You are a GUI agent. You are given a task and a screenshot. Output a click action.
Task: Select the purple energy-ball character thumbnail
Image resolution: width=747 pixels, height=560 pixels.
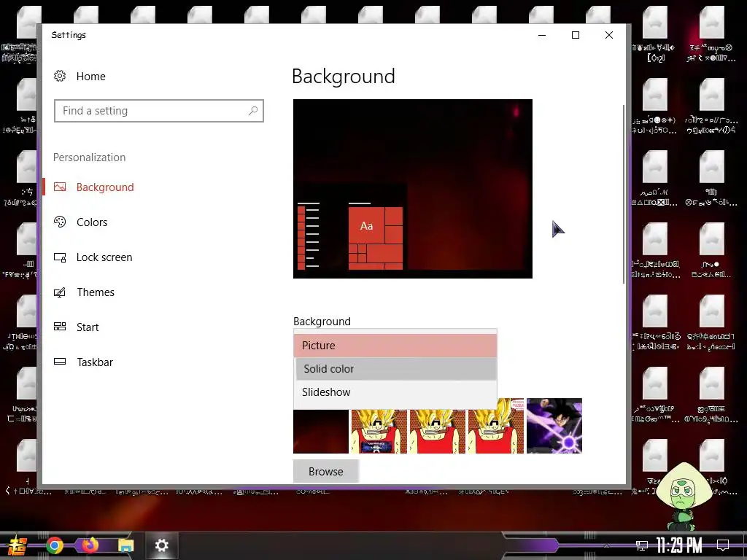tap(554, 426)
